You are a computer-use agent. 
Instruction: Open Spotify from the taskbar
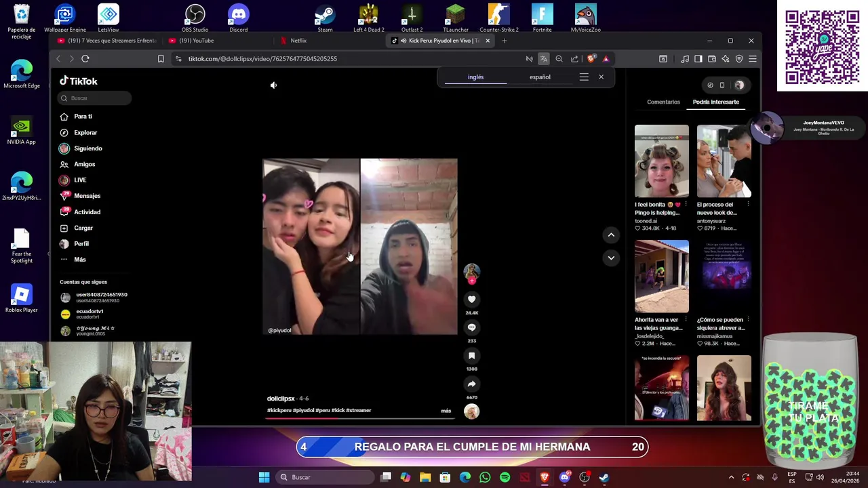pyautogui.click(x=505, y=477)
